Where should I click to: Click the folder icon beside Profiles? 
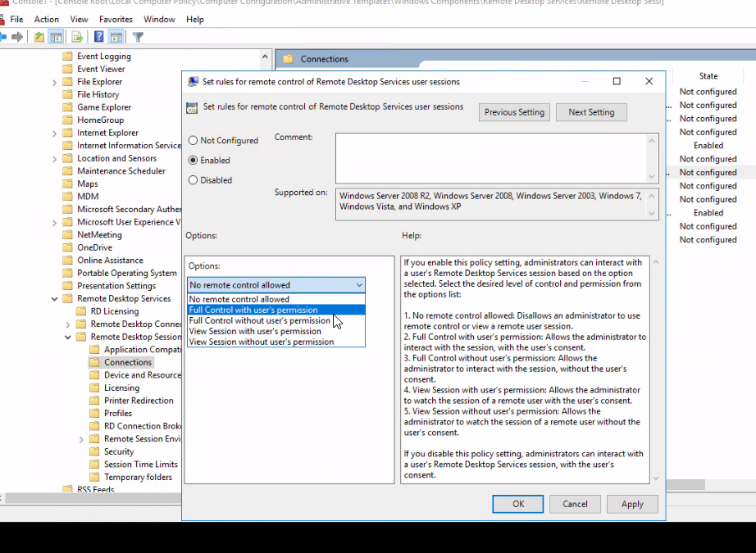[x=95, y=413]
